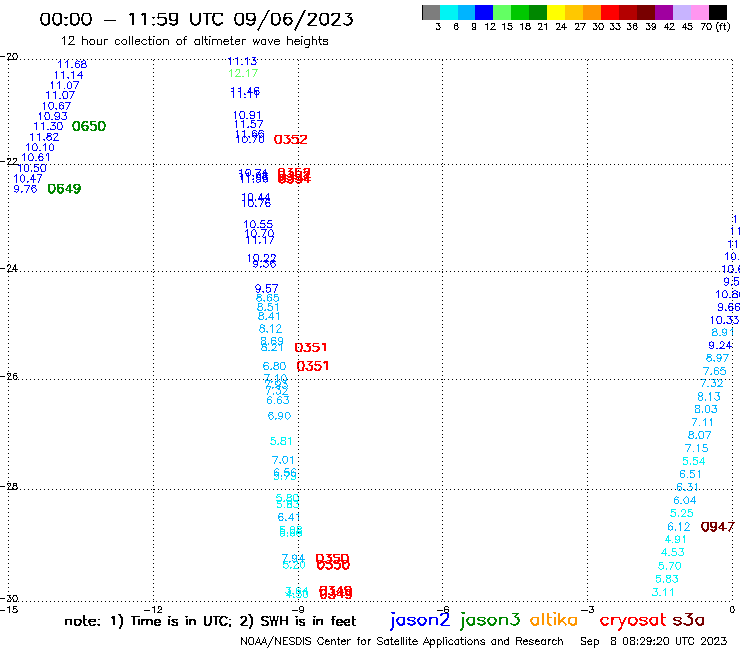Click the 10.91 wave height value
Viewport: 740px width, 650px height.
point(247,115)
